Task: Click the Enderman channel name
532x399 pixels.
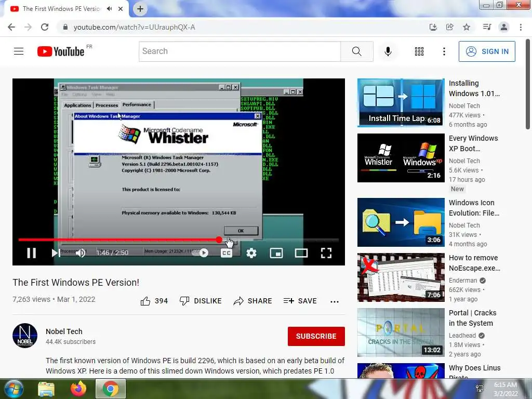Action: tap(463, 280)
